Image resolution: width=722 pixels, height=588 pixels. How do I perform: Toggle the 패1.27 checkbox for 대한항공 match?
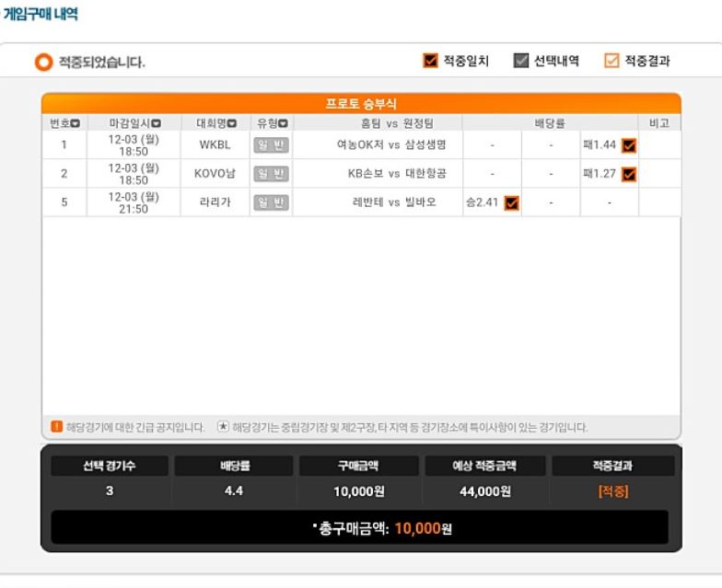coord(628,174)
